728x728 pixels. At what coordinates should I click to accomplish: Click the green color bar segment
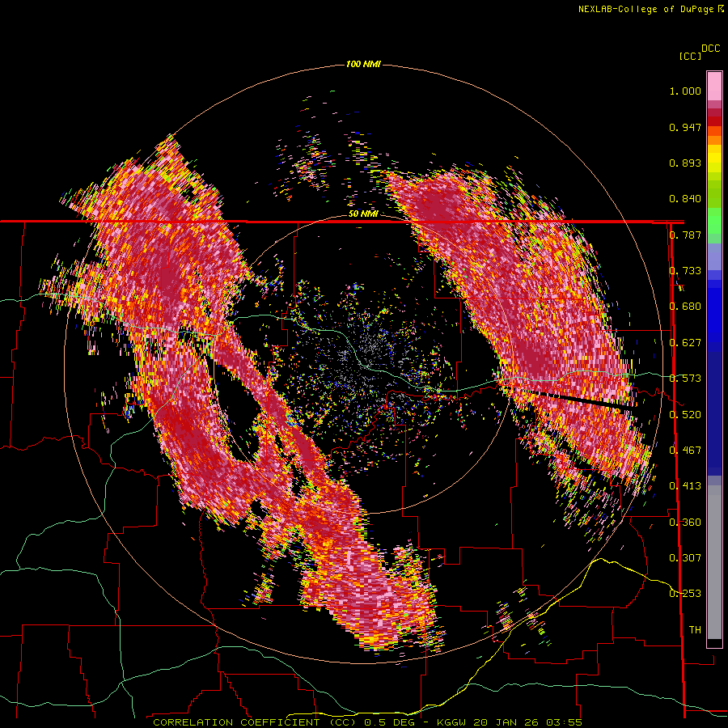click(714, 225)
